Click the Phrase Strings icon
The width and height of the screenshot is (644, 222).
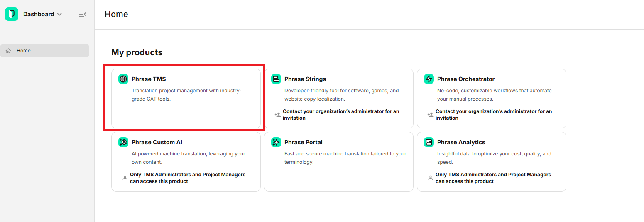pos(276,79)
